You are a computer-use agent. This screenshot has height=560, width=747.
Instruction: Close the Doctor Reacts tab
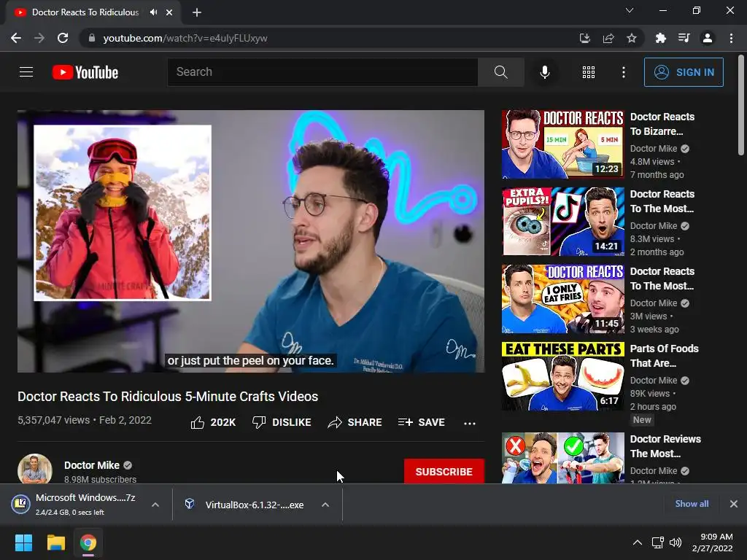pos(169,12)
